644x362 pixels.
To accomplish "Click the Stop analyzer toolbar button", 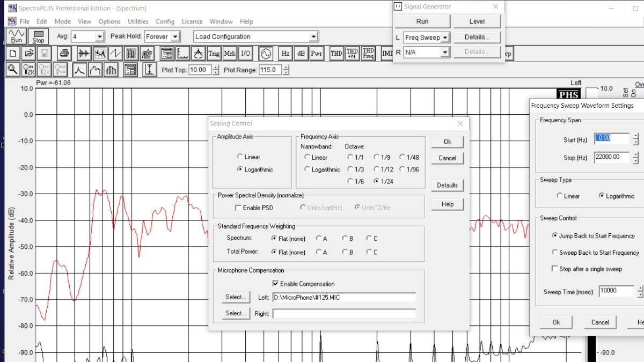I will 38,36.
